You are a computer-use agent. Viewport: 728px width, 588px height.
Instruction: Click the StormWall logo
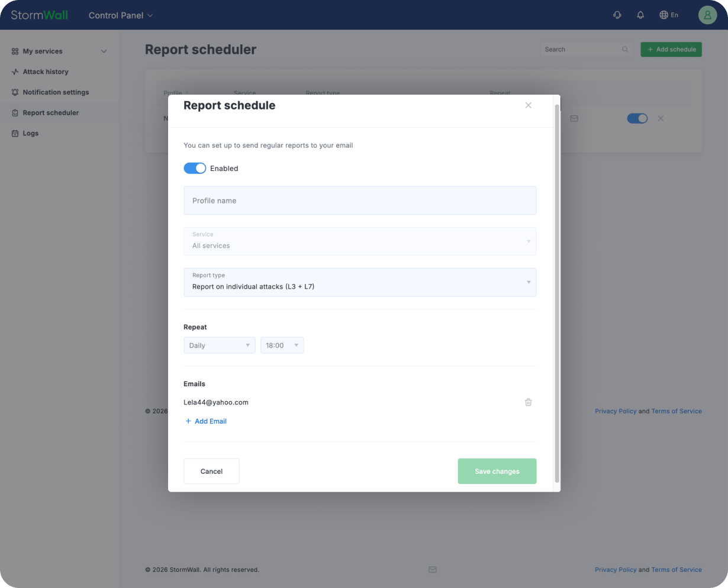click(x=40, y=15)
